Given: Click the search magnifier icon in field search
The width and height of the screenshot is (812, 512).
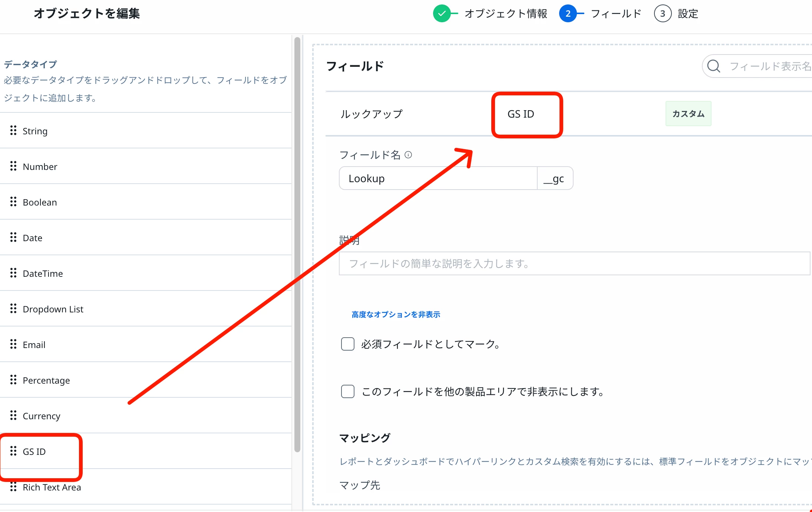Looking at the screenshot, I should coord(713,66).
